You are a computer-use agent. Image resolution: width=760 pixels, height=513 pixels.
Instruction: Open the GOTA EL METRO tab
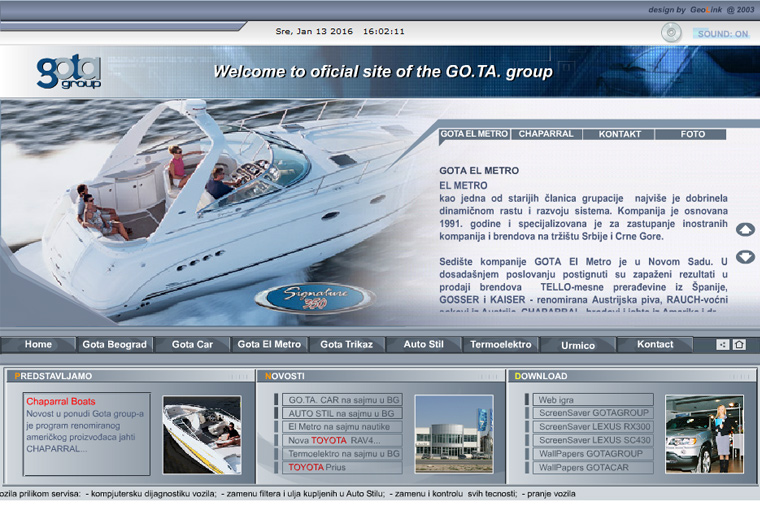[x=474, y=134]
